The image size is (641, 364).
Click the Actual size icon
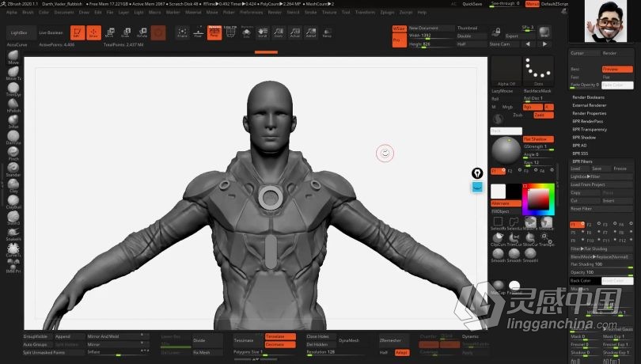coord(294,32)
